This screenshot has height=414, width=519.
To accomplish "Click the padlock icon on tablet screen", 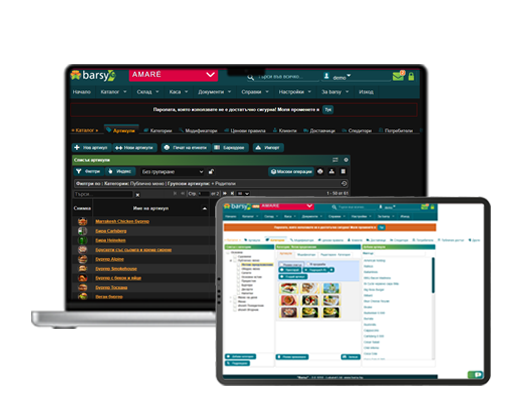I will click(x=432, y=207).
